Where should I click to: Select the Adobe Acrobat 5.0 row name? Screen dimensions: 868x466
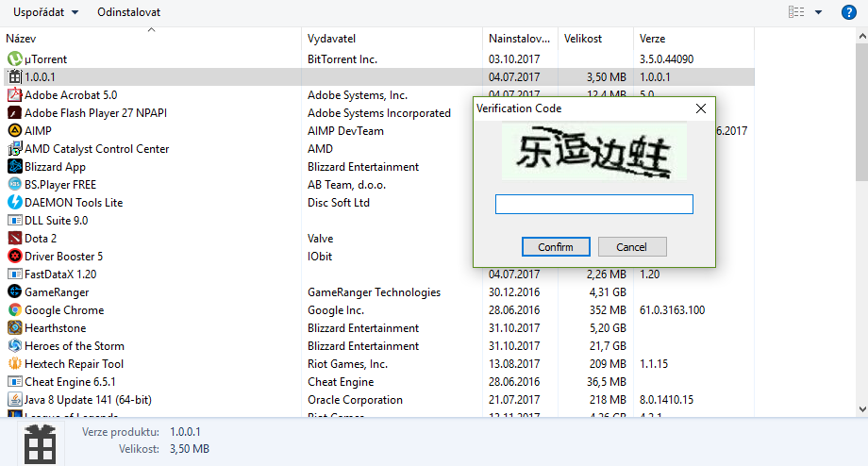point(71,94)
